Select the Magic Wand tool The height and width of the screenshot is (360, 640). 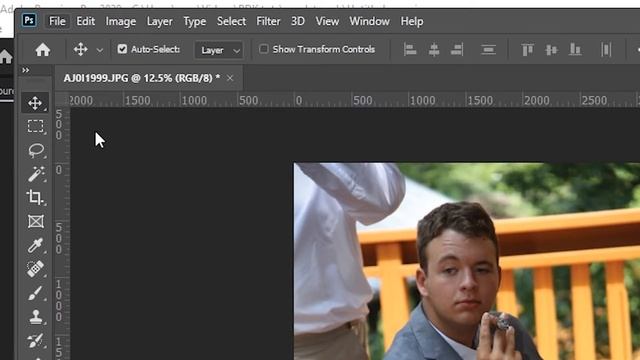tap(36, 174)
